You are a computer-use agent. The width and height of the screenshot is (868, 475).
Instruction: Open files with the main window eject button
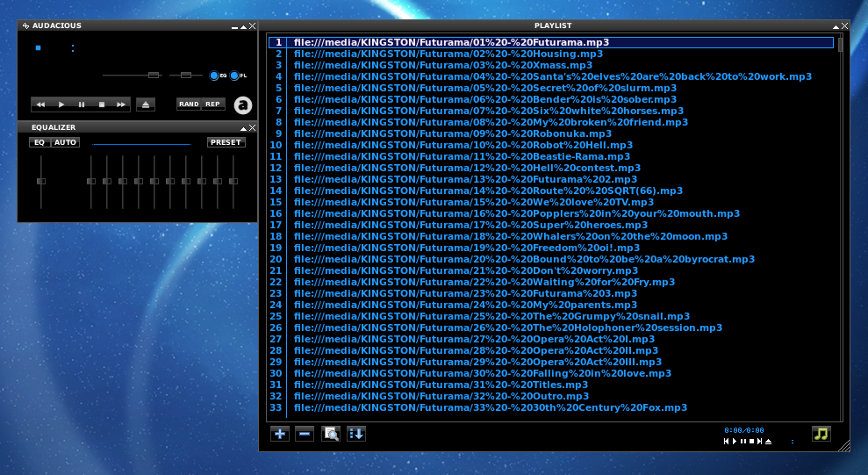[146, 104]
